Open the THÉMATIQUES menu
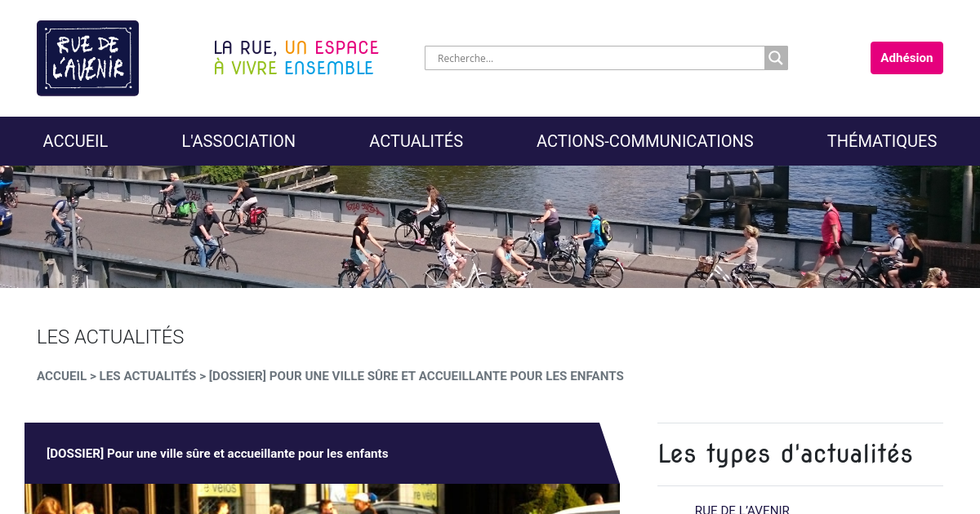Image resolution: width=980 pixels, height=514 pixels. point(882,141)
